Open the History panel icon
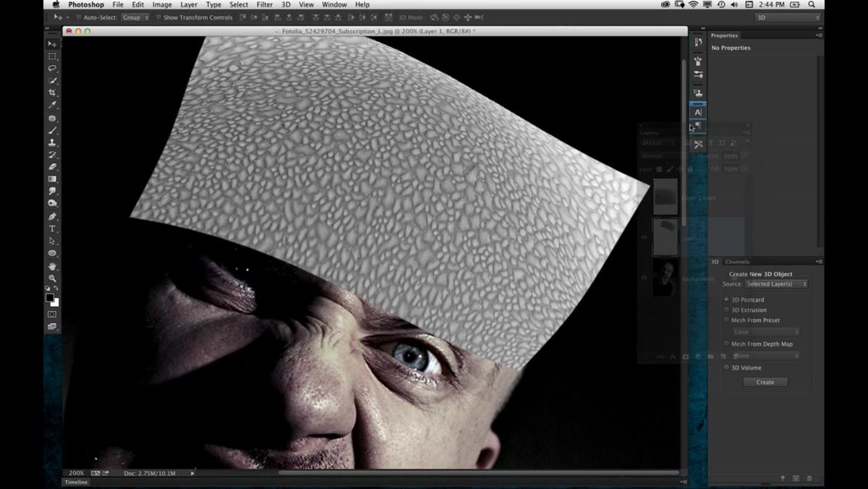The width and height of the screenshot is (868, 489). pos(698,43)
